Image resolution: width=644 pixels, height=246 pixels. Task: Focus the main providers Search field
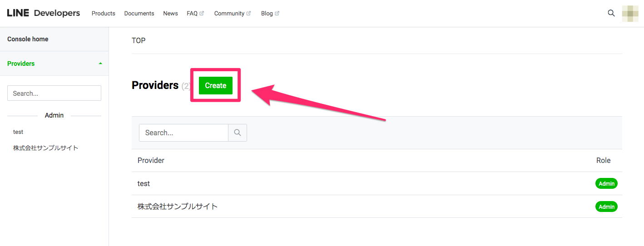183,133
